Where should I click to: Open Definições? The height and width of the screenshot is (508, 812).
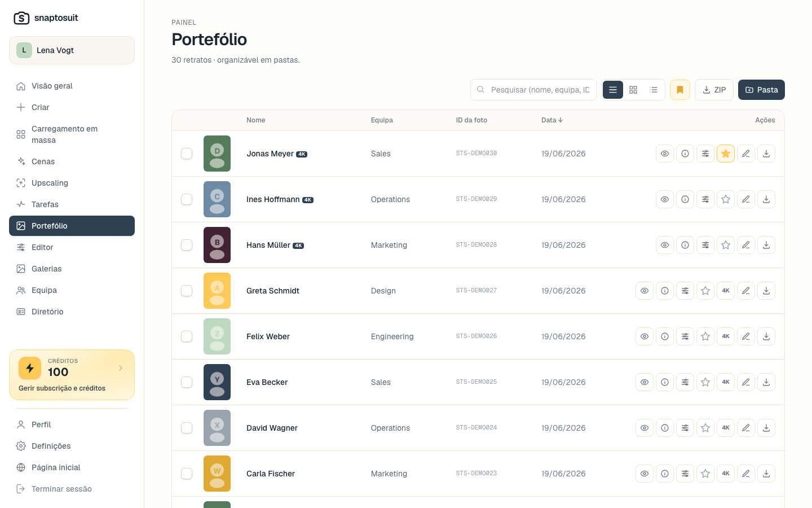(x=72, y=446)
